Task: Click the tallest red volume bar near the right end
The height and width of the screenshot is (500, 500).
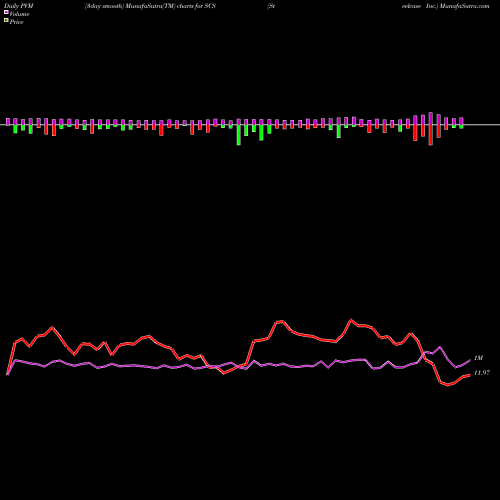Action: click(x=431, y=135)
